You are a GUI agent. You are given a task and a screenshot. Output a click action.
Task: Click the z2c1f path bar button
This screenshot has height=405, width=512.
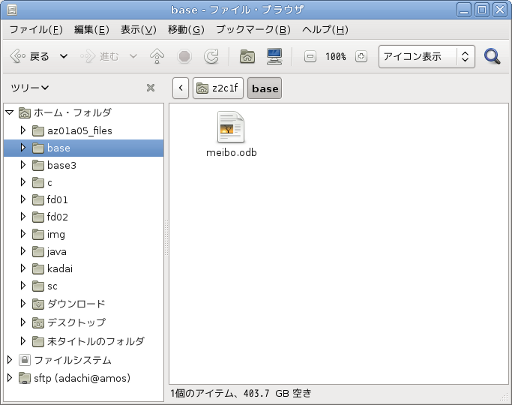(x=218, y=88)
